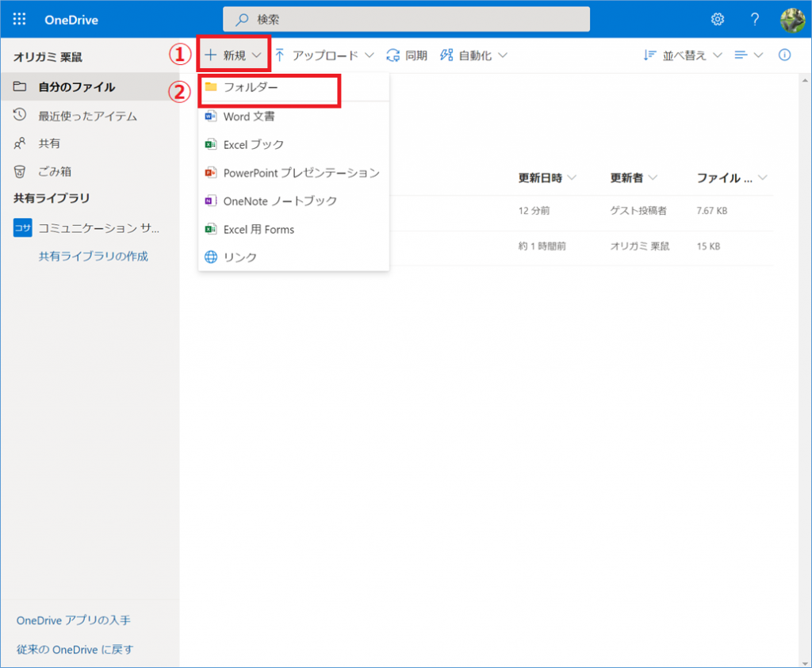The width and height of the screenshot is (812, 668).
Task: Click the Word document icon in menu
Action: click(211, 116)
